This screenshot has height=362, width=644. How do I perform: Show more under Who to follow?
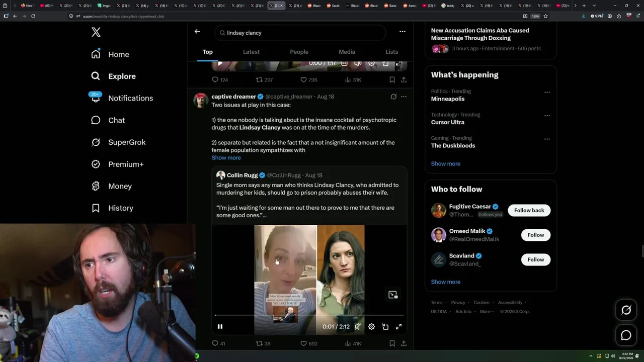(446, 282)
